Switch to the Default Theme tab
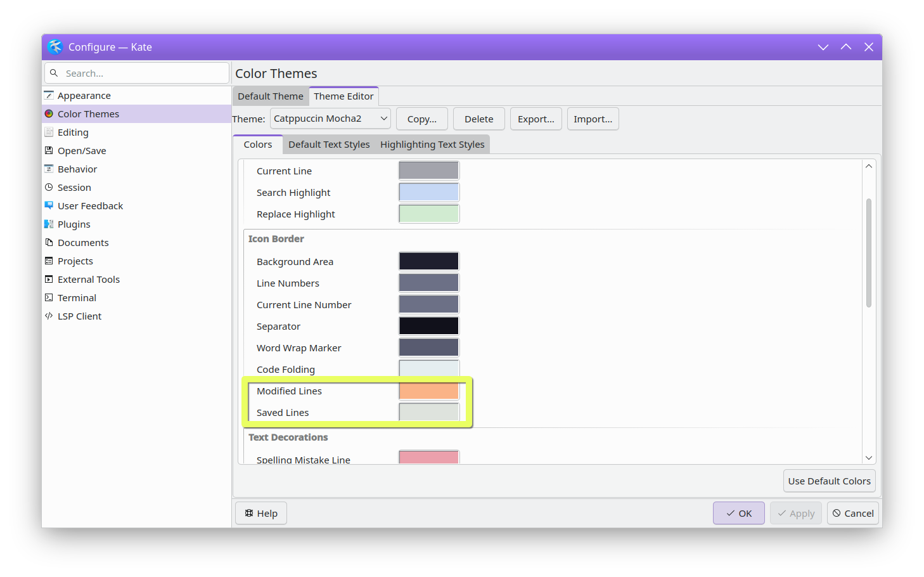 click(271, 96)
